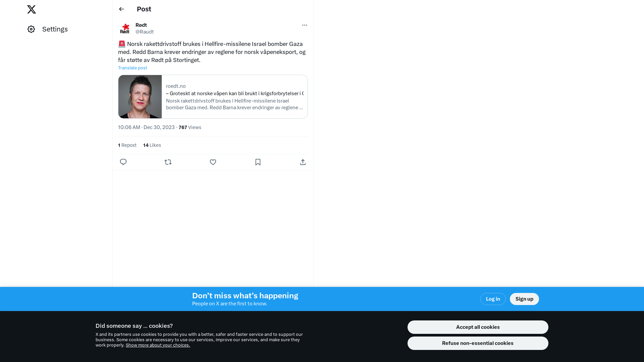Click the Log in button
The image size is (644, 362).
click(x=493, y=299)
